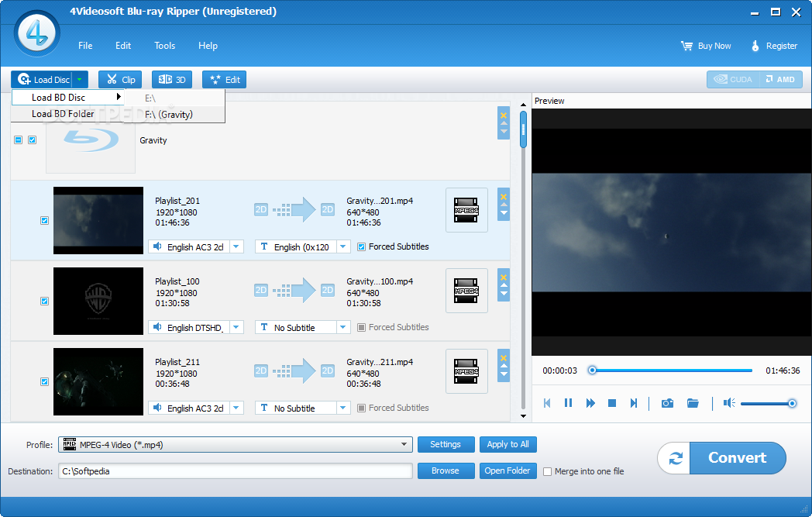The height and width of the screenshot is (517, 812).
Task: Open subtitle dropdown for Playlist_201
Action: click(x=342, y=246)
